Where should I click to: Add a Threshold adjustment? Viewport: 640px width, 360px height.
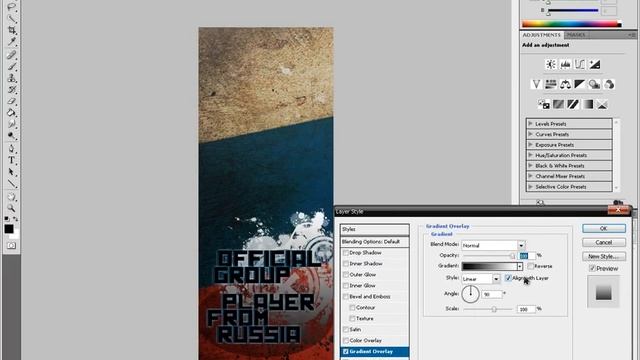pyautogui.click(x=573, y=104)
